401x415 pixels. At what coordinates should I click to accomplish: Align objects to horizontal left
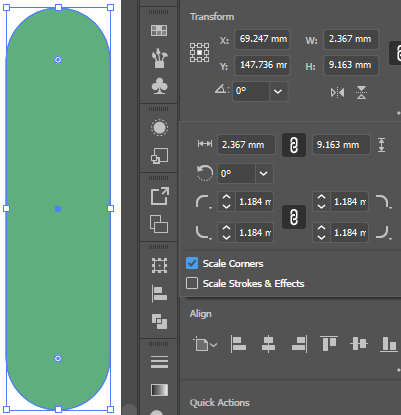[x=238, y=344]
